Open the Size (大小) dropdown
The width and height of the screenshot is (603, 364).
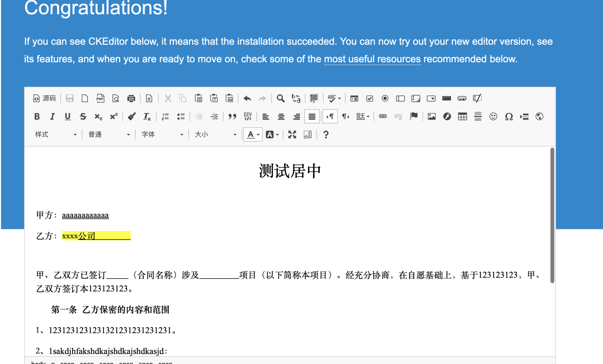pyautogui.click(x=215, y=135)
